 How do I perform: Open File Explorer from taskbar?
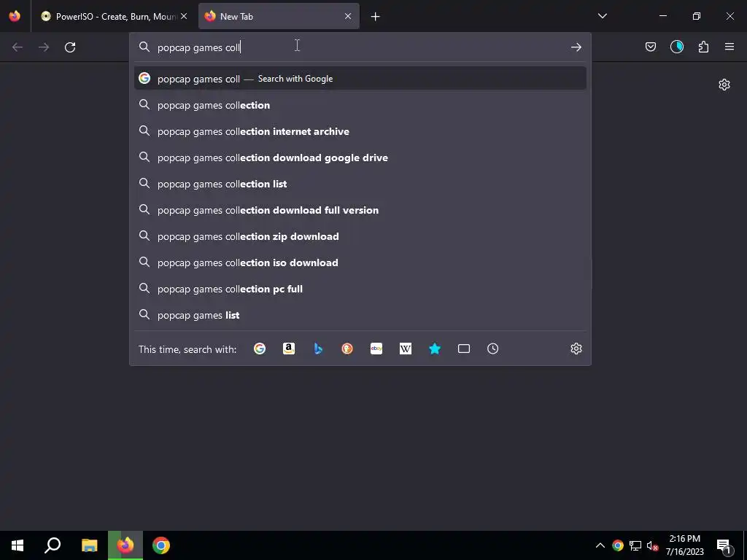[89, 545]
